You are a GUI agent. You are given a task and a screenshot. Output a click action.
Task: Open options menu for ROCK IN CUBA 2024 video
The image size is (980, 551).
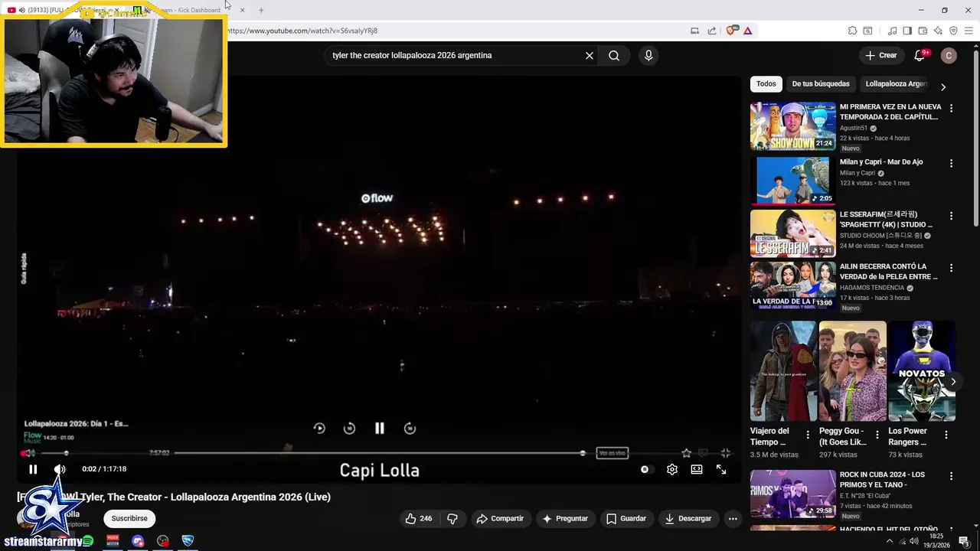[952, 476]
